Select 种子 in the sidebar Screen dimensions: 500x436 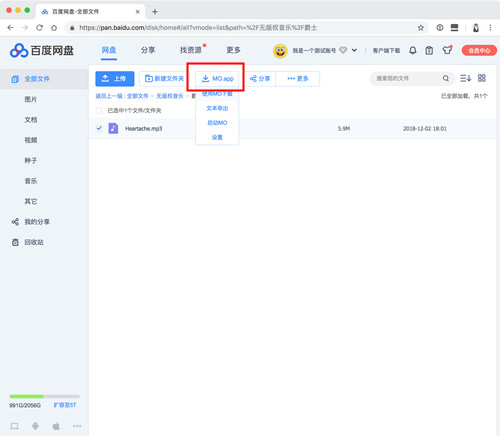click(x=31, y=160)
